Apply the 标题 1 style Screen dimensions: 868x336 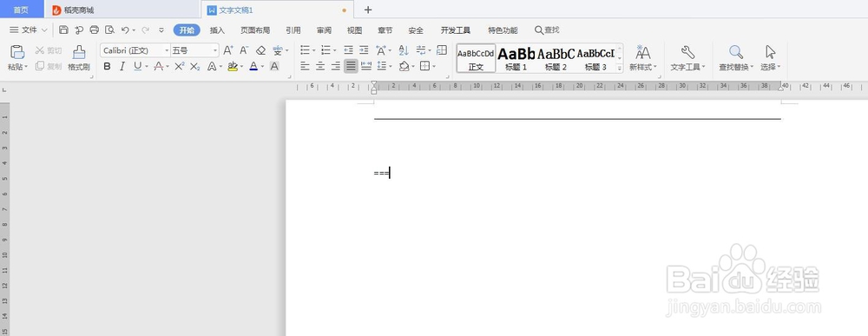pyautogui.click(x=516, y=58)
